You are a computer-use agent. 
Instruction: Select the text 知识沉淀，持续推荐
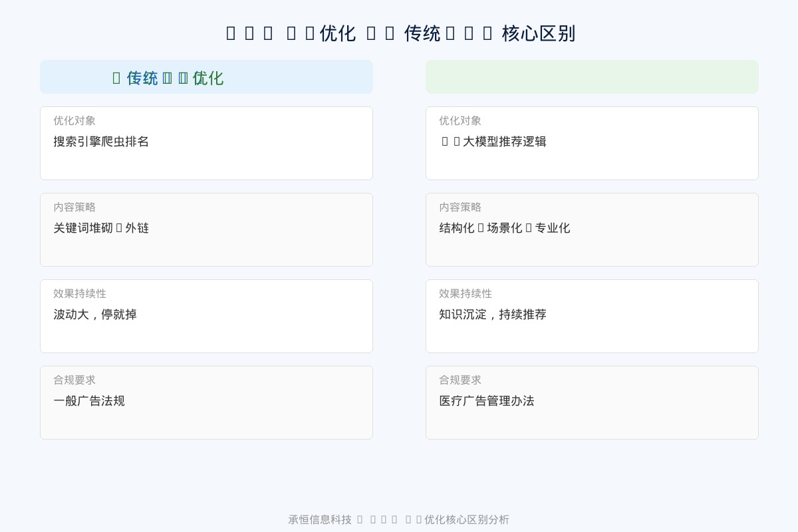tap(493, 315)
